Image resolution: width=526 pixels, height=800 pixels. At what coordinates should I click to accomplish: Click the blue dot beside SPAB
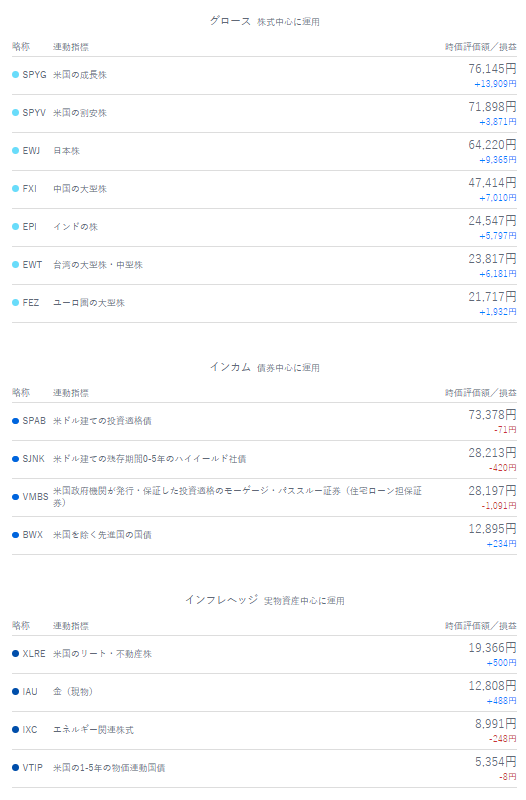(15, 421)
